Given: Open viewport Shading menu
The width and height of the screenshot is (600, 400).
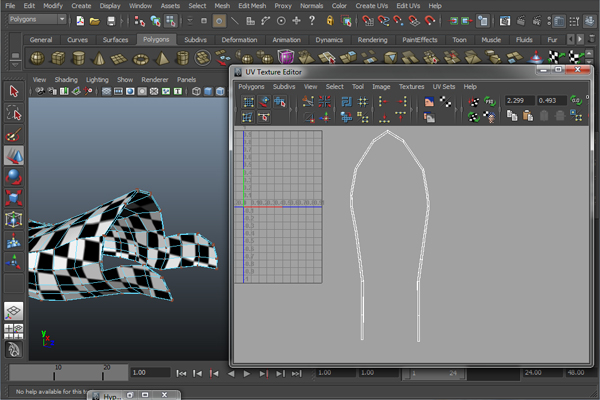Looking at the screenshot, I should (x=66, y=80).
